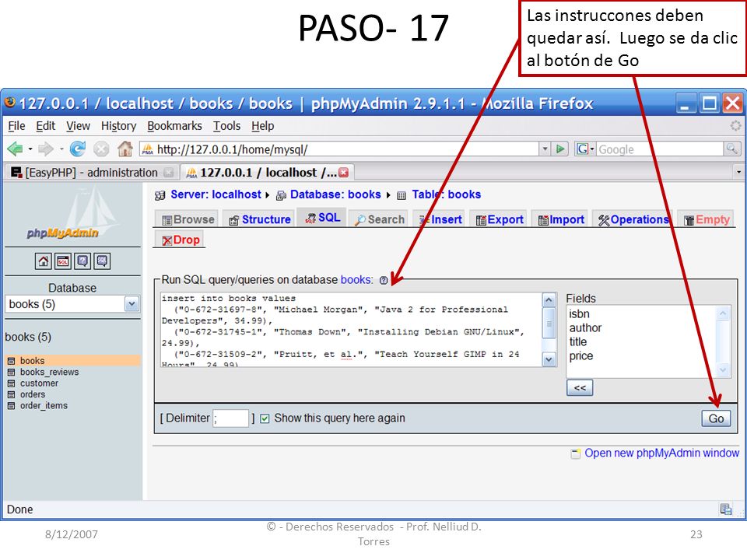Image resolution: width=747 pixels, height=560 pixels.
Task: Go to Firefox home page icon
Action: point(124,149)
